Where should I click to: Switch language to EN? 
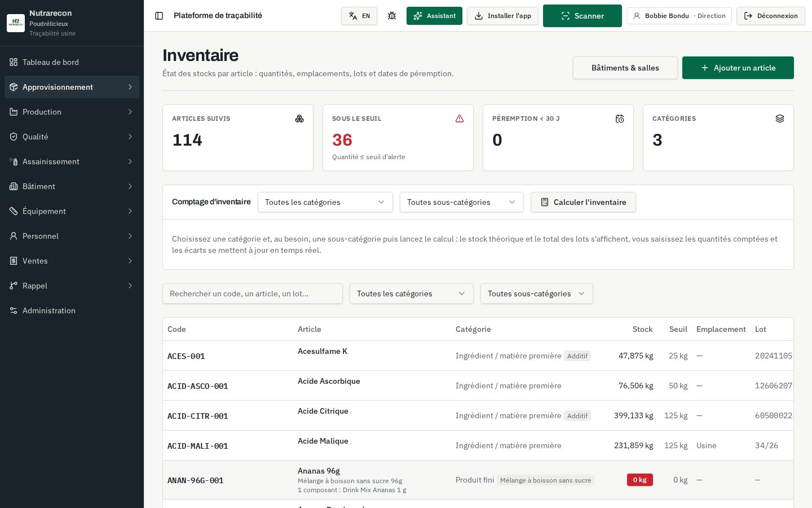(x=359, y=16)
